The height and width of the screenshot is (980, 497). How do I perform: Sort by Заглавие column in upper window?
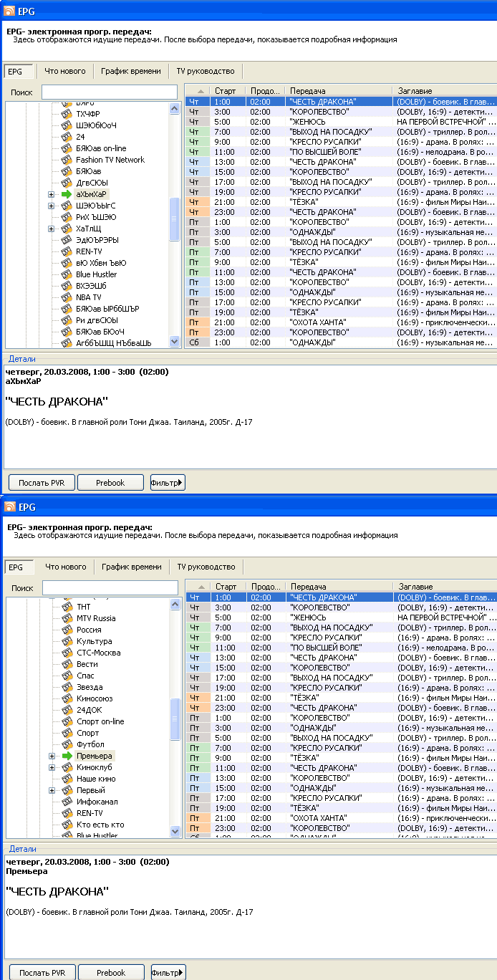tap(445, 92)
